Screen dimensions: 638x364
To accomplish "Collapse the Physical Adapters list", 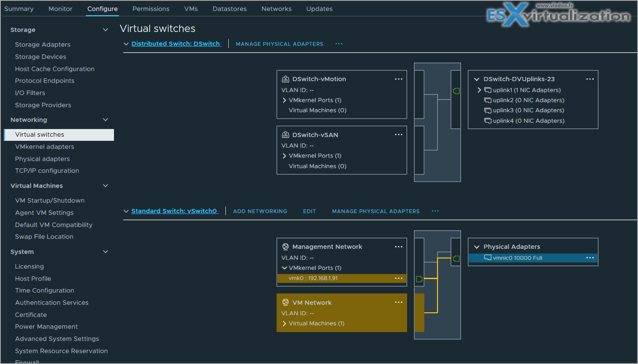I will pos(477,247).
